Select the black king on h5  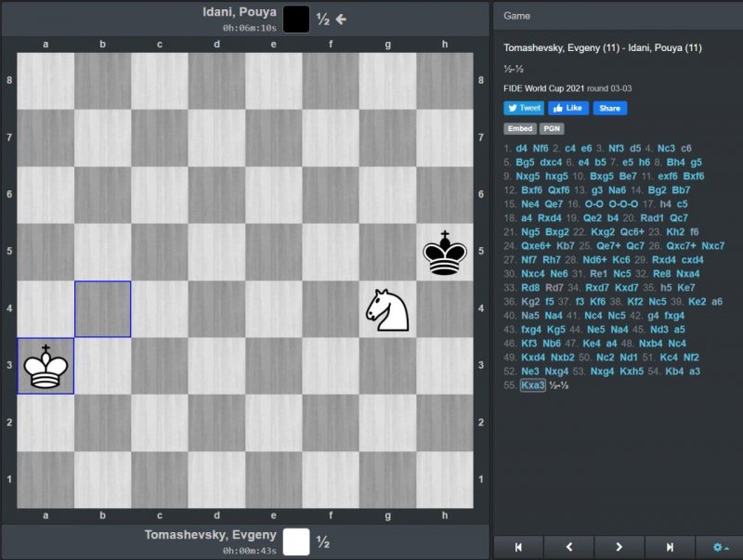(444, 253)
